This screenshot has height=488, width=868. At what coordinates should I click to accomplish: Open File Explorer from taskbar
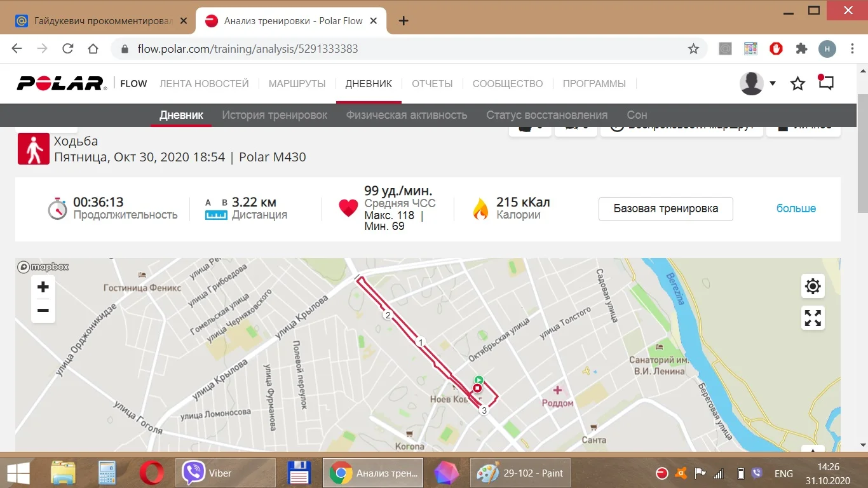pyautogui.click(x=64, y=473)
